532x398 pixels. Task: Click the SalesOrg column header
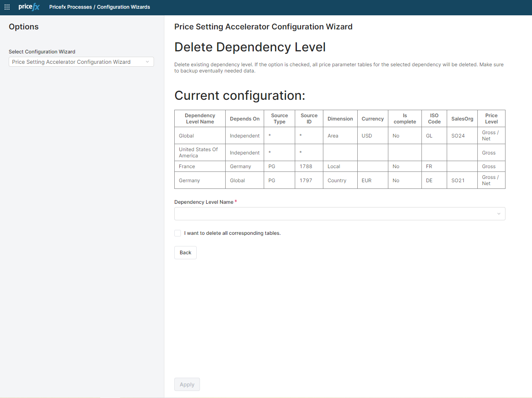[462, 119]
